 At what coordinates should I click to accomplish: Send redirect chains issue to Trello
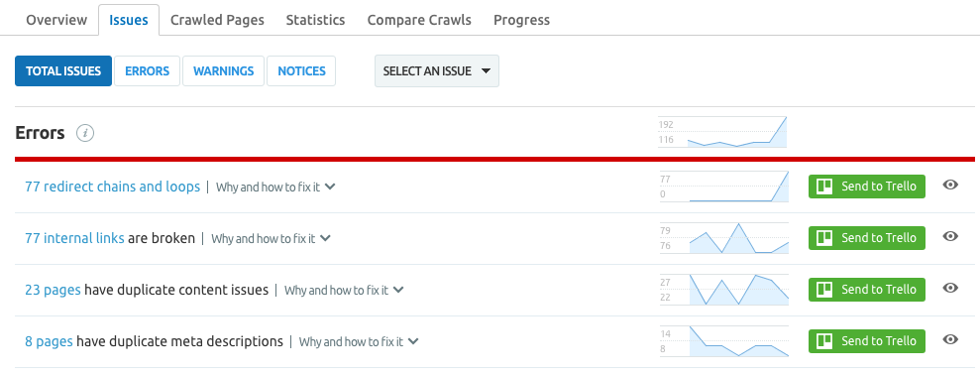coord(866,187)
